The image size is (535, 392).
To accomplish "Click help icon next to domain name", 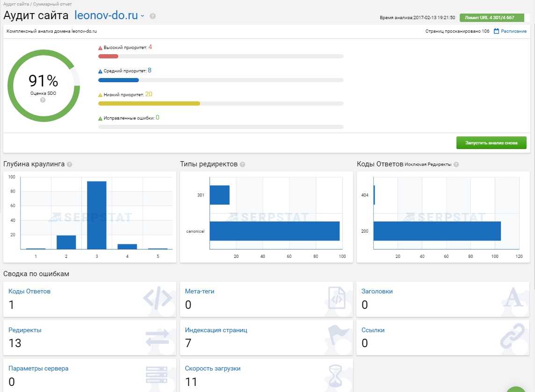I will (152, 16).
